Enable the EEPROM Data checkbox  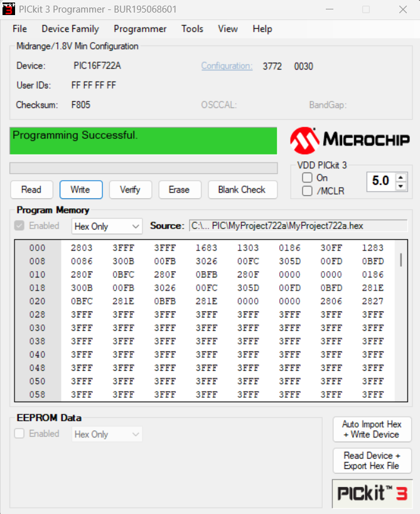point(19,434)
